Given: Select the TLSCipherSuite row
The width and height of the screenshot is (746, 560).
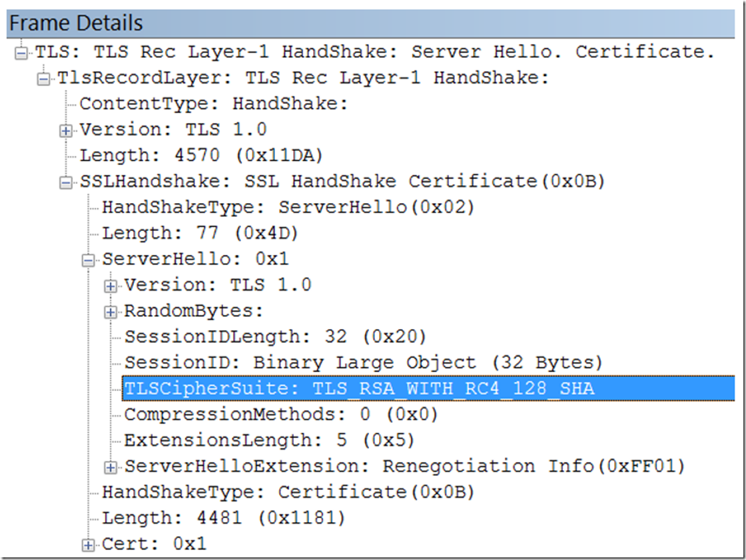Looking at the screenshot, I should pos(360,388).
